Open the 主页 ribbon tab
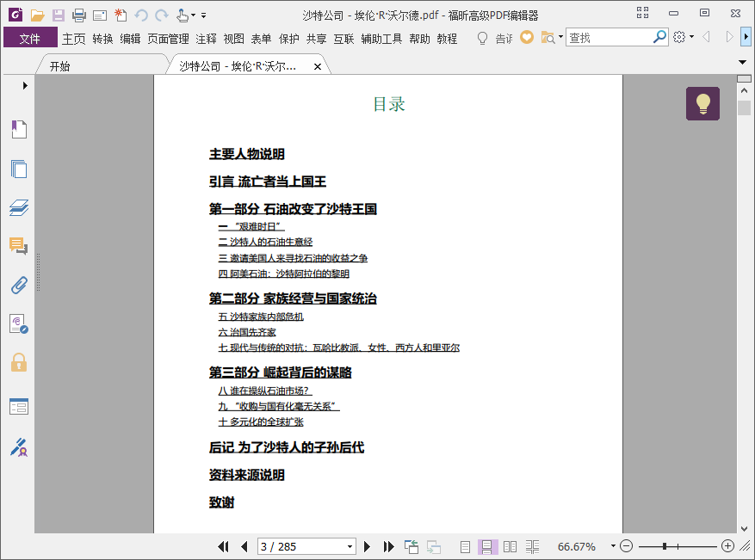The width and height of the screenshot is (755, 560). (x=74, y=39)
